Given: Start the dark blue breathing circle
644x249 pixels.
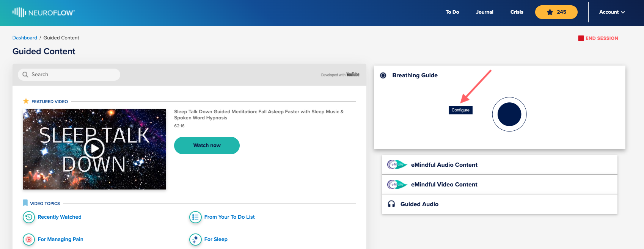Looking at the screenshot, I should [509, 114].
